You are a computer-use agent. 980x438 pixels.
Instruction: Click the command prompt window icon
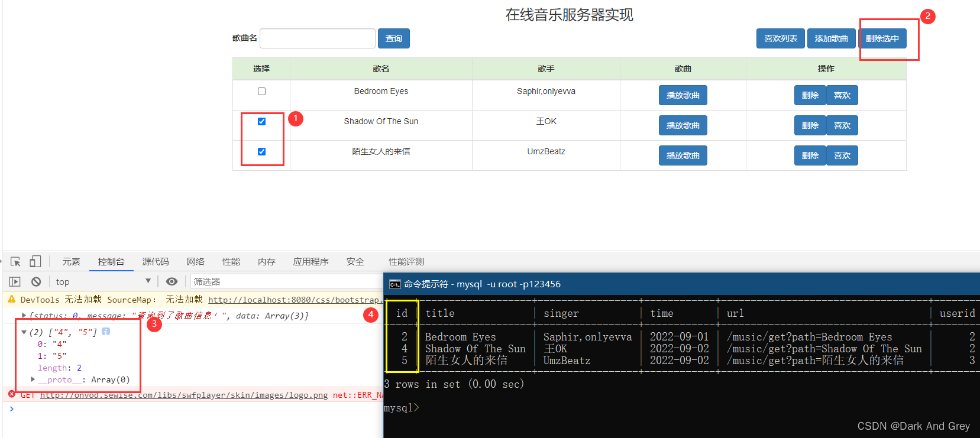click(394, 284)
